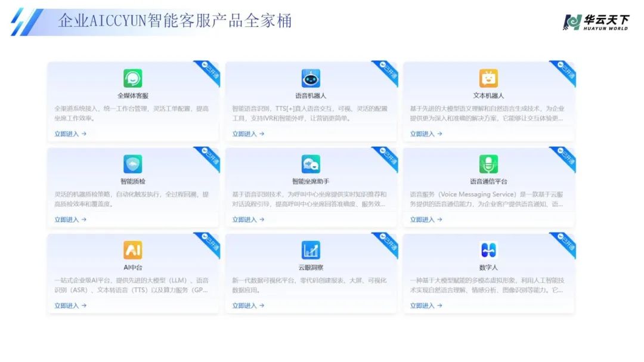Click the 云眼洞察 chart icon
The height and width of the screenshot is (362, 644).
click(311, 250)
